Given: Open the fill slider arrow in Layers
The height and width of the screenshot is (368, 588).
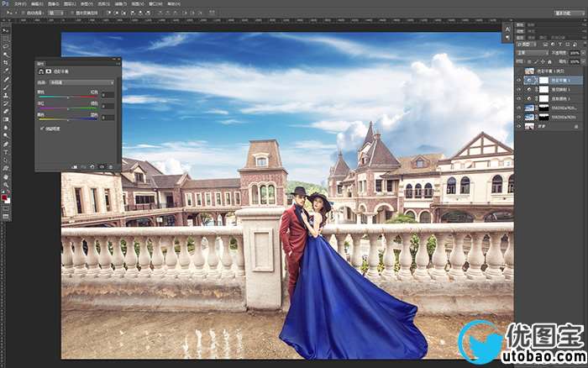Looking at the screenshot, I should [582, 61].
